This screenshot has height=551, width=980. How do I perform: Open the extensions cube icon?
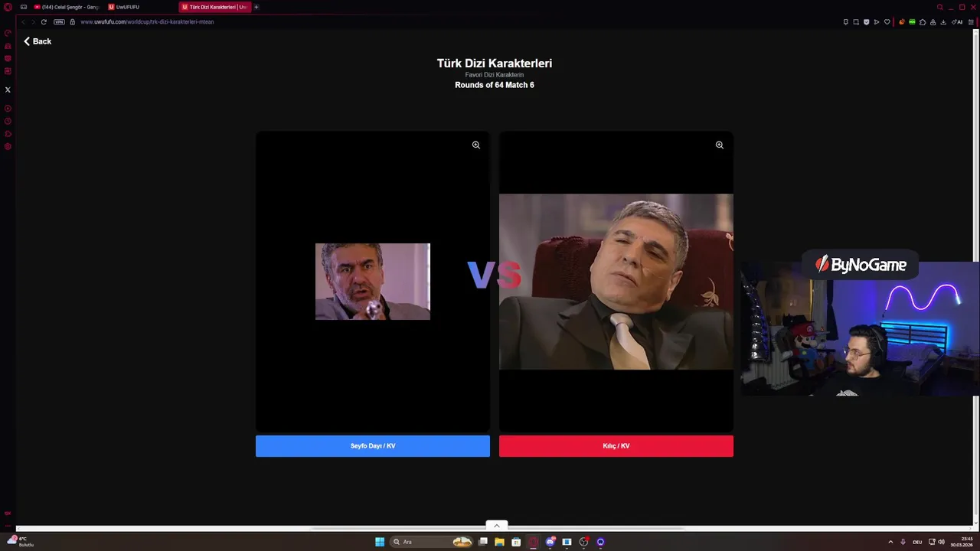point(923,22)
